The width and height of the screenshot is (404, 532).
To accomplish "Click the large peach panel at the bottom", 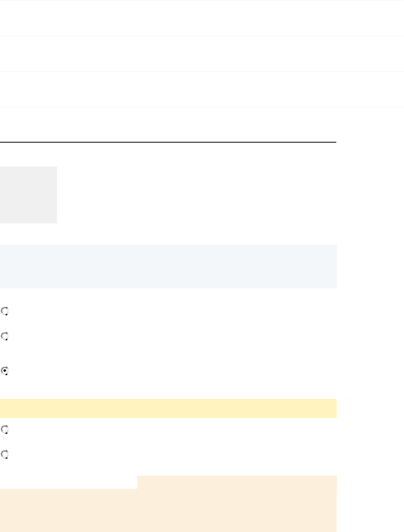I will click(x=168, y=510).
